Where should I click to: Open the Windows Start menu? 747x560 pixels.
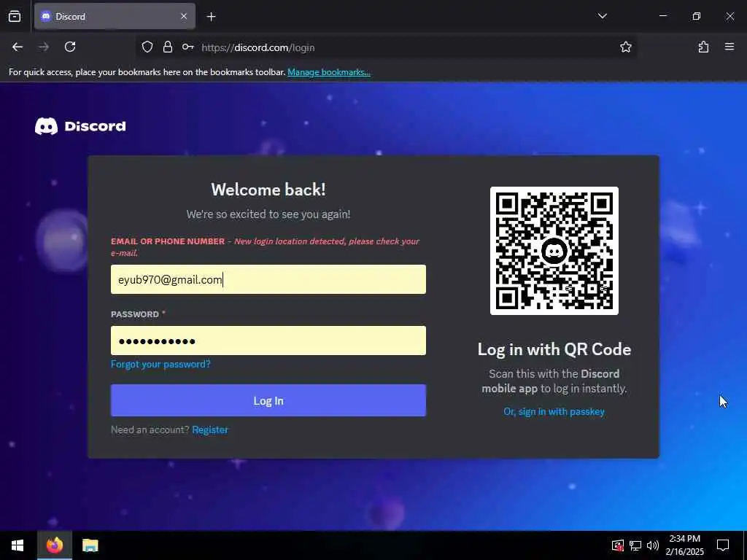tap(18, 545)
